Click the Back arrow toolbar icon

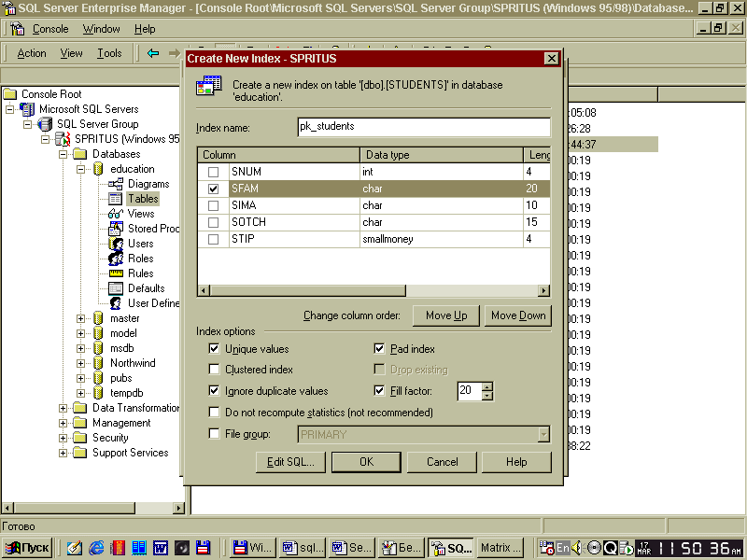(153, 53)
